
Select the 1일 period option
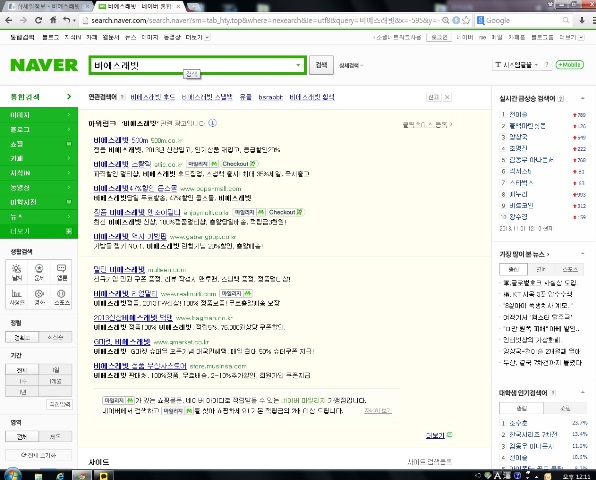(x=55, y=369)
